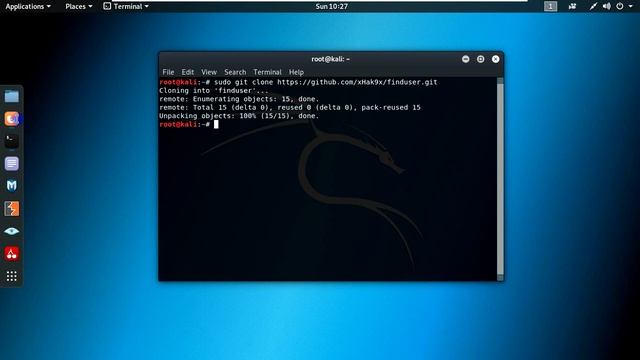Launch Burp Suite from the dock
Viewport: 640px width, 360px height.
[x=11, y=209]
